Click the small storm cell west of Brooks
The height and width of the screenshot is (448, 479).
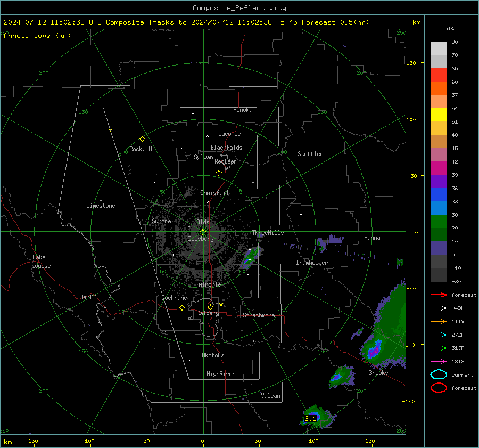[342, 376]
